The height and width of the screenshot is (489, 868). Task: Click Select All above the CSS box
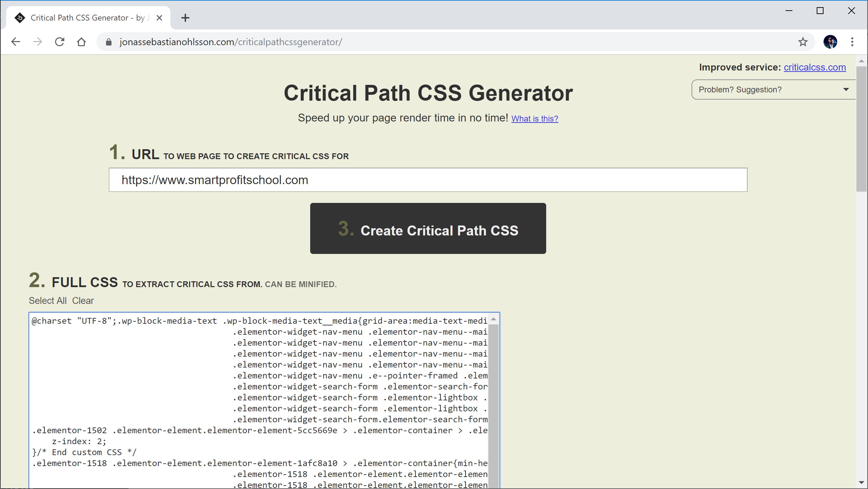(48, 300)
